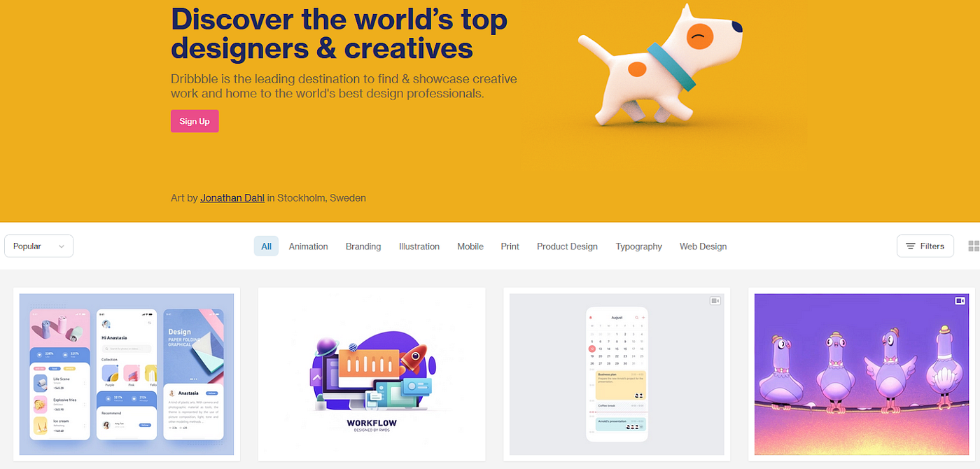Select the Mobile category
This screenshot has width=980, height=469.
[470, 246]
